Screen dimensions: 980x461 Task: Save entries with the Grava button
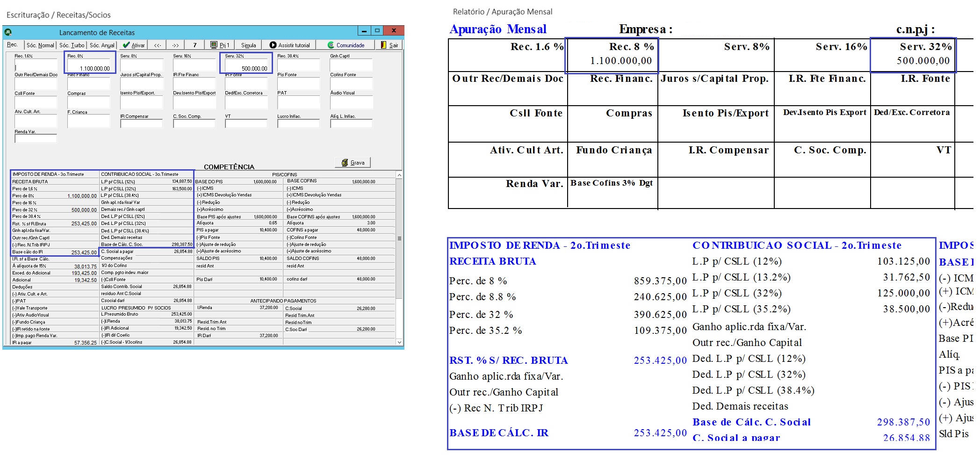click(353, 162)
